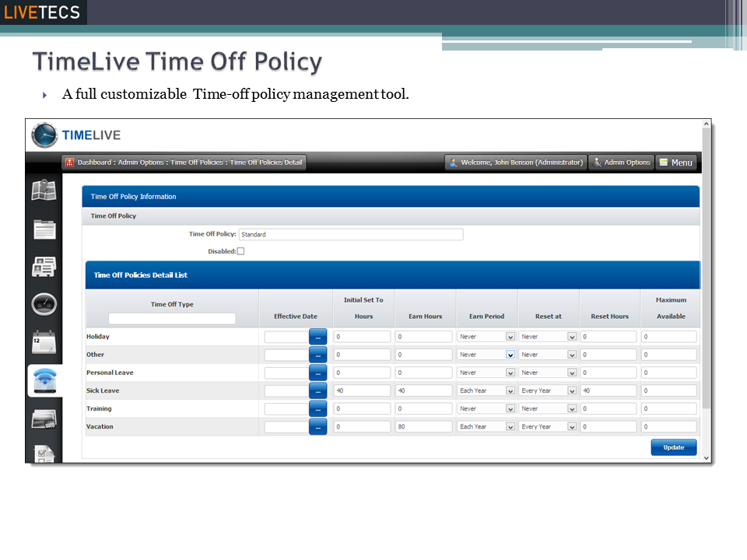Click the Time Off Type filter field
The height and width of the screenshot is (560, 747).
pos(172,318)
